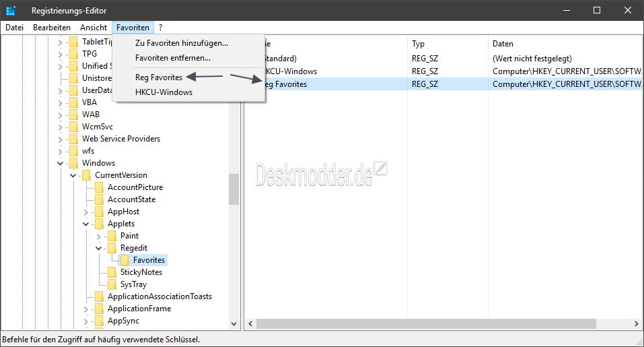The image size is (644, 347).
Task: Click the WcmSvc folder icon
Action: (x=73, y=127)
